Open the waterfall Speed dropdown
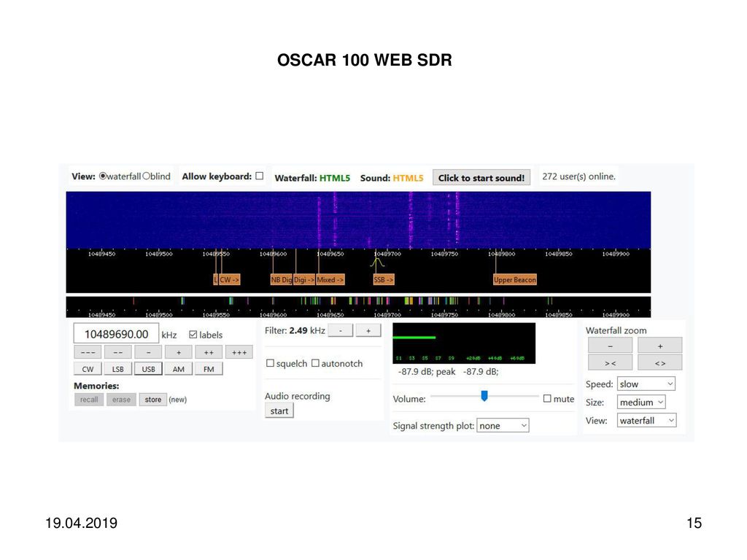Viewport: 747px width, 560px height. point(646,384)
